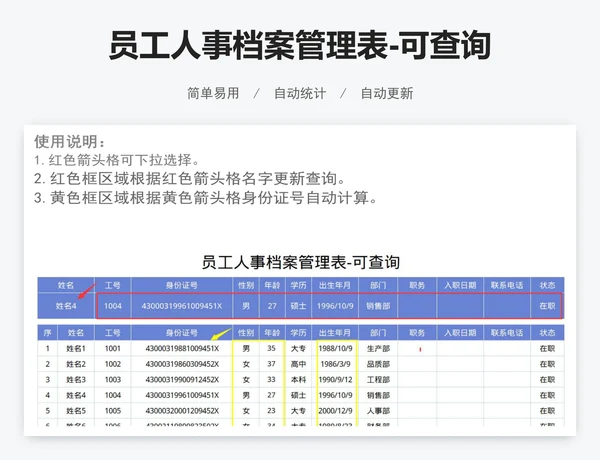Click the 品质部 department cell
600x460 pixels.
tap(378, 364)
